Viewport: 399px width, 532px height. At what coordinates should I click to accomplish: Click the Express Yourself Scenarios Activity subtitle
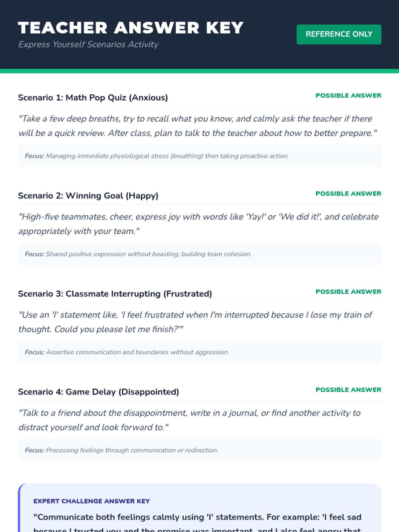coord(88,44)
